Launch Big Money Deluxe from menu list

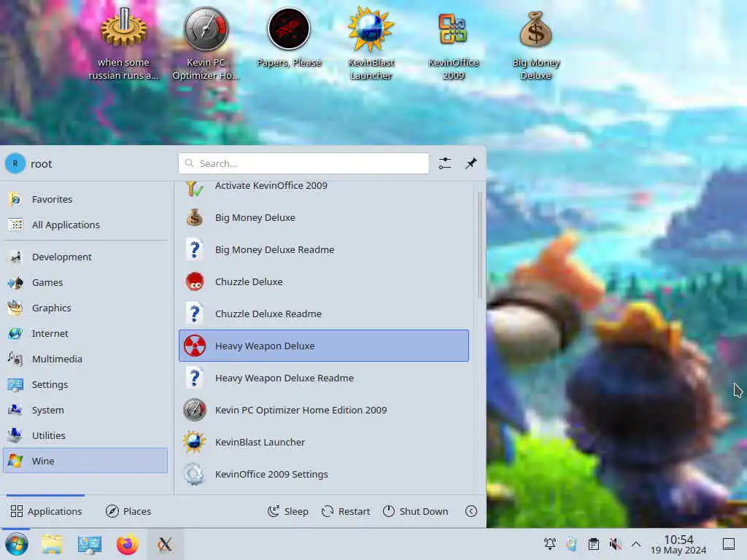(323, 217)
